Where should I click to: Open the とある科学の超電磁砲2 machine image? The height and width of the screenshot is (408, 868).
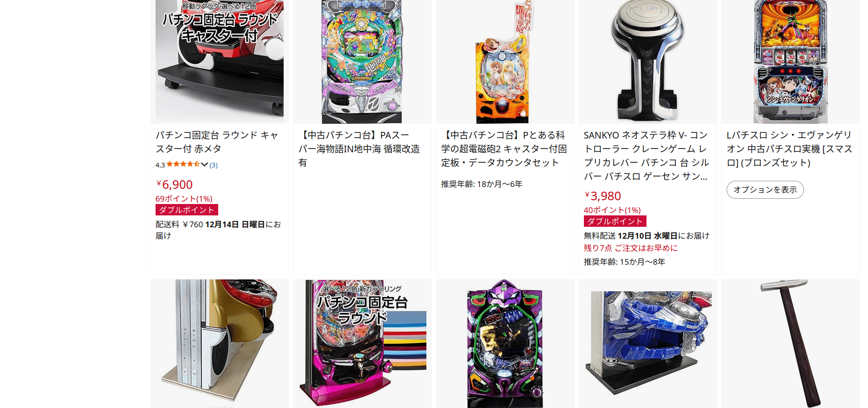504,62
